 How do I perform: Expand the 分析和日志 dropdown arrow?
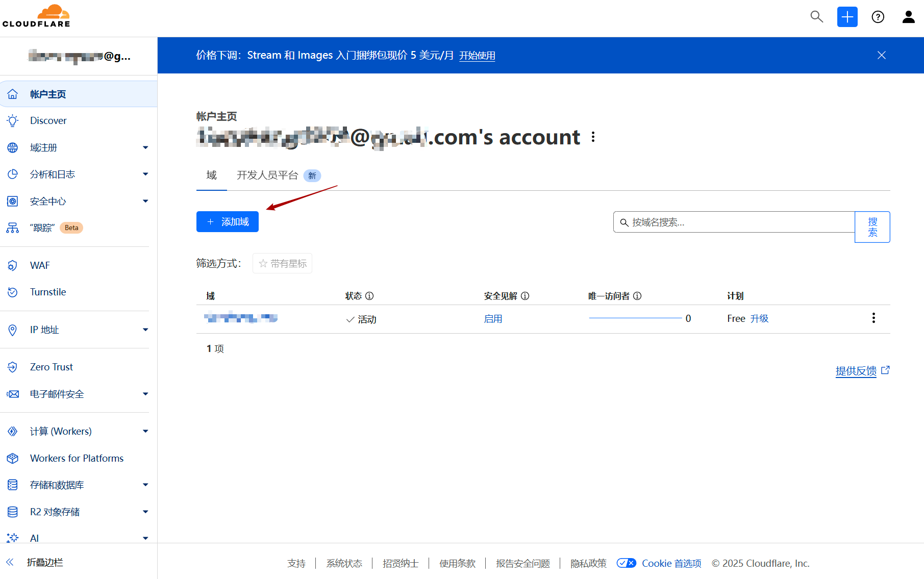145,174
